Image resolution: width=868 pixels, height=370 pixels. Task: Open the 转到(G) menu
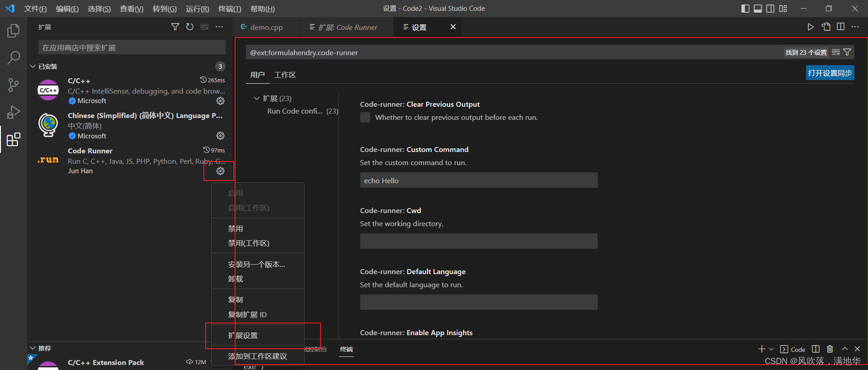pos(165,9)
